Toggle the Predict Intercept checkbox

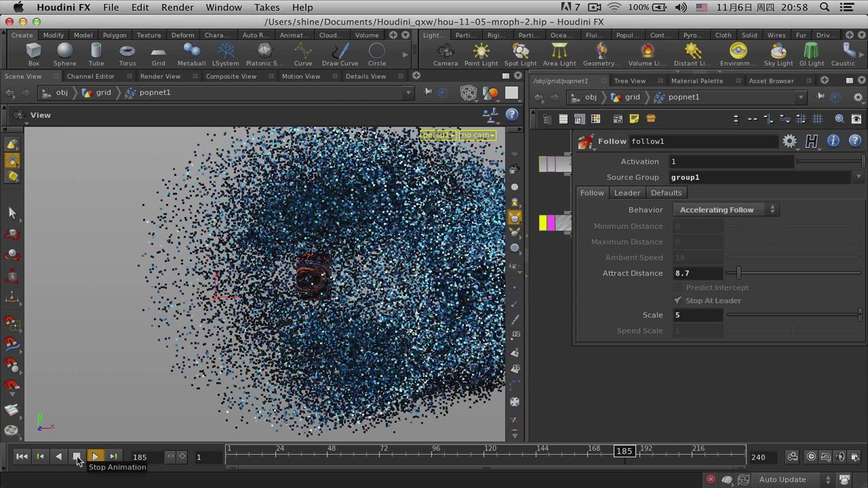678,287
